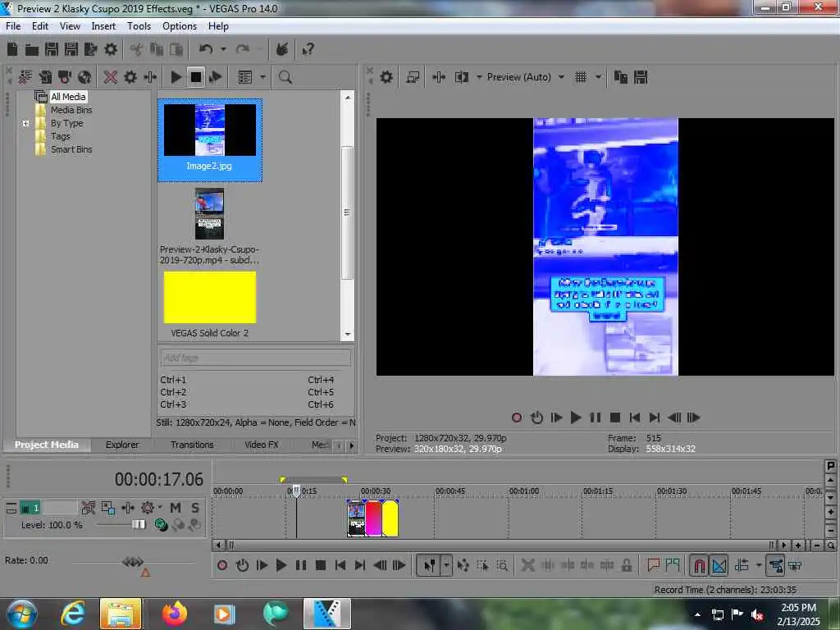Open the Insert menu
This screenshot has width=840, height=630.
[103, 26]
